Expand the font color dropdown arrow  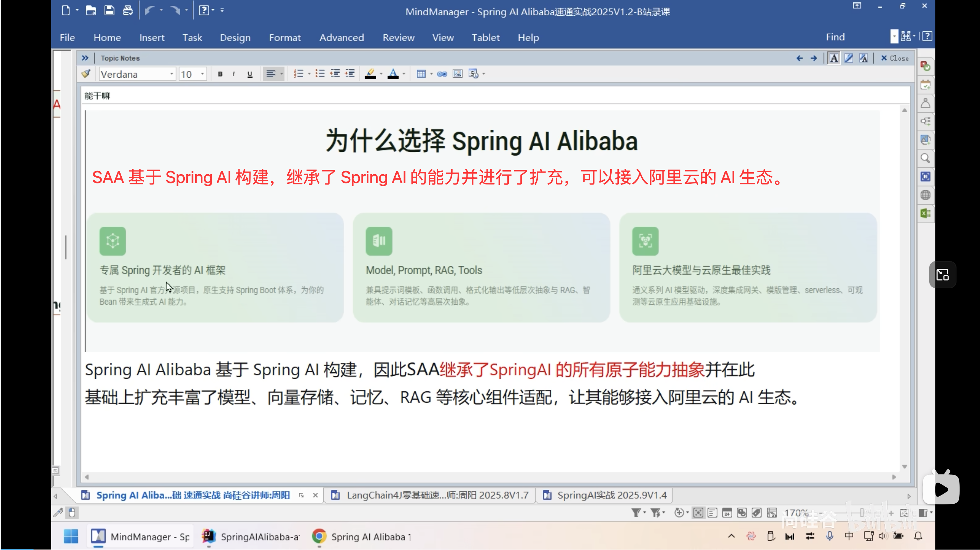(x=404, y=74)
